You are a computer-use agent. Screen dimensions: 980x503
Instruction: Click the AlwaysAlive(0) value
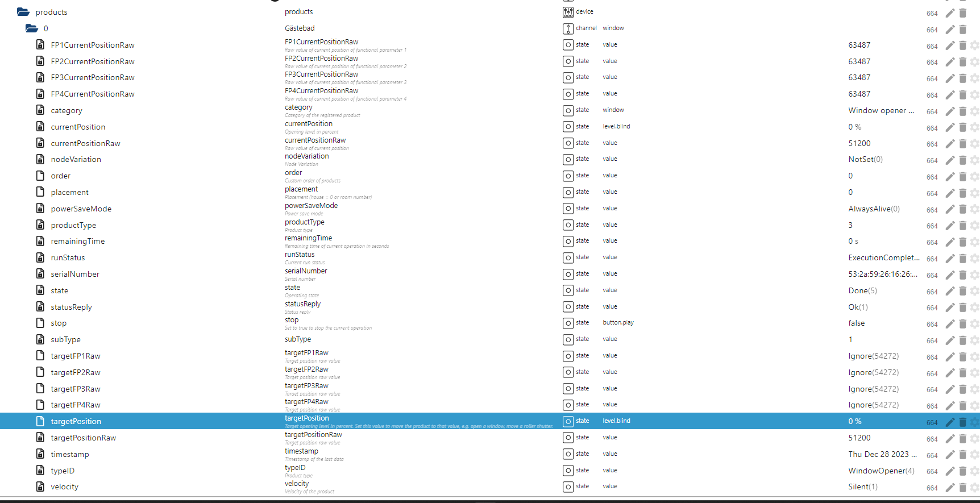point(874,209)
